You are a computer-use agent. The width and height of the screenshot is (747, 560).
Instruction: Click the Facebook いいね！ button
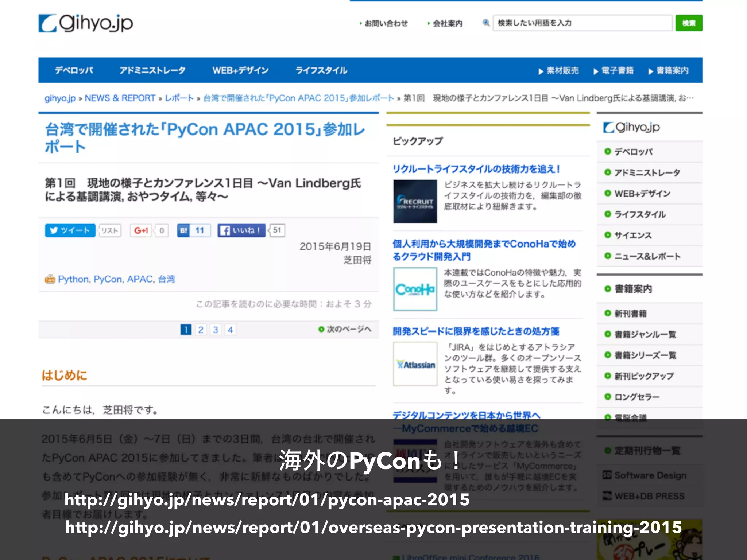coord(241,230)
